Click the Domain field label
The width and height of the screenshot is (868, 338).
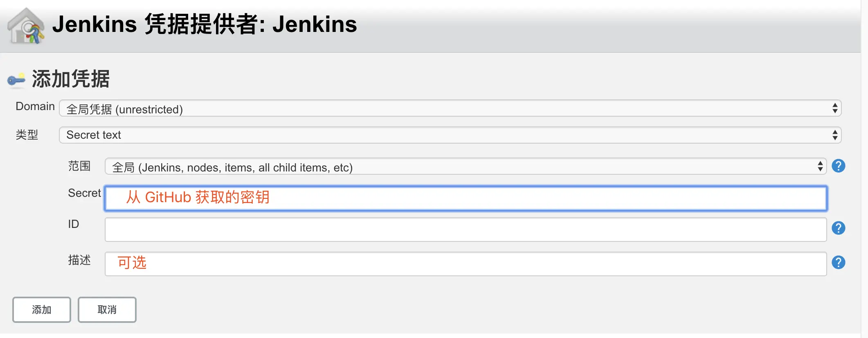(35, 106)
